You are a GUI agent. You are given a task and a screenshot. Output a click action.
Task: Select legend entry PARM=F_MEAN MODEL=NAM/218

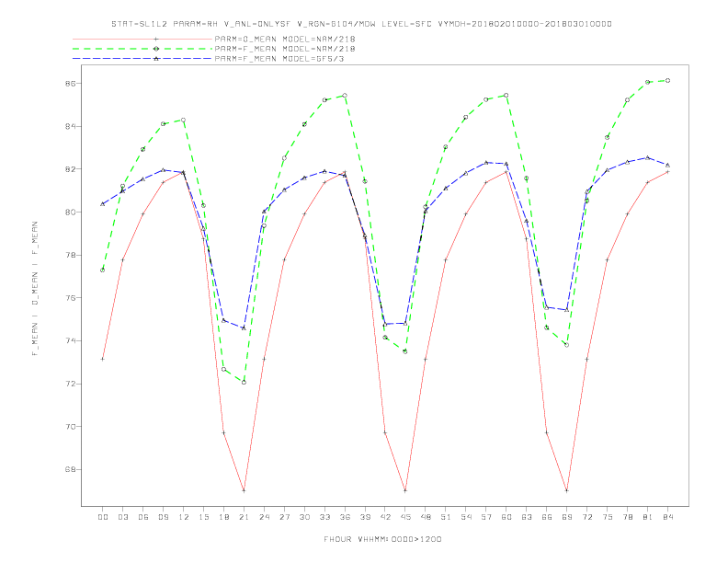pyautogui.click(x=285, y=49)
